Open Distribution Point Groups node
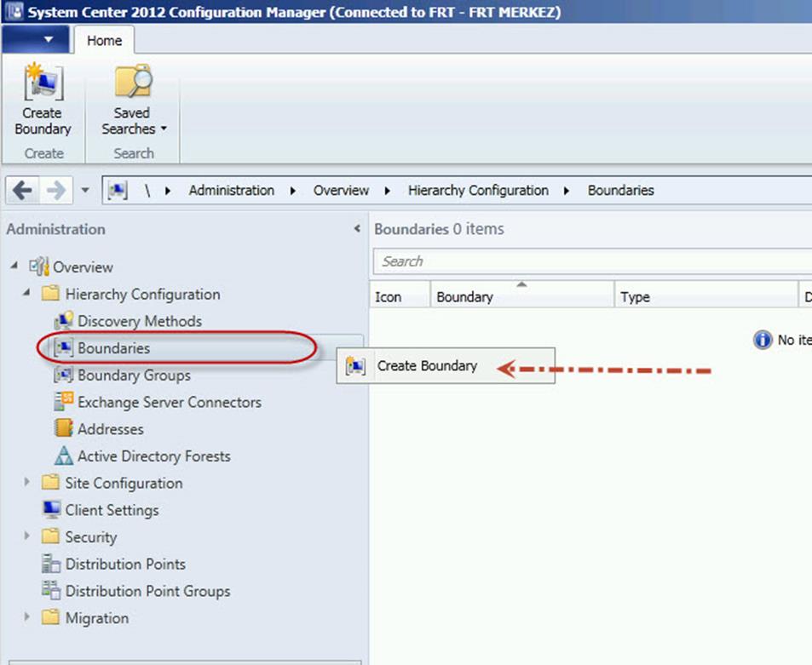The height and width of the screenshot is (665, 812). tap(147, 591)
